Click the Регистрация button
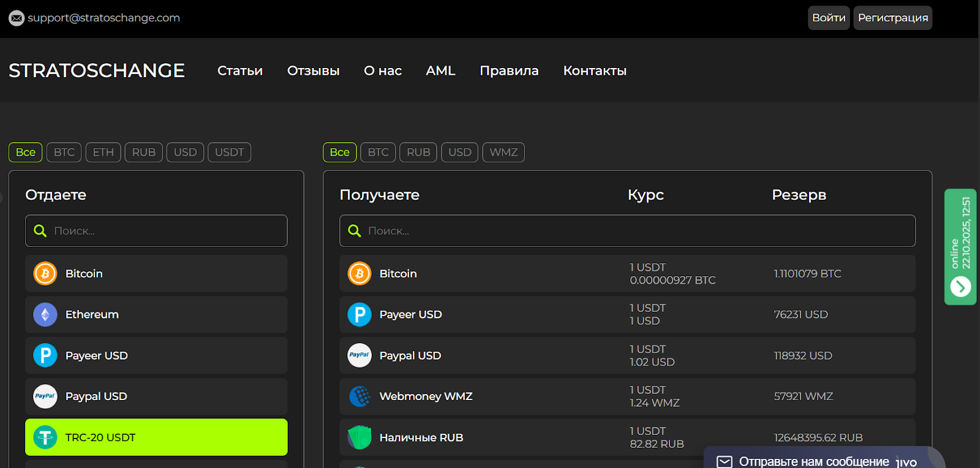 (x=892, y=18)
